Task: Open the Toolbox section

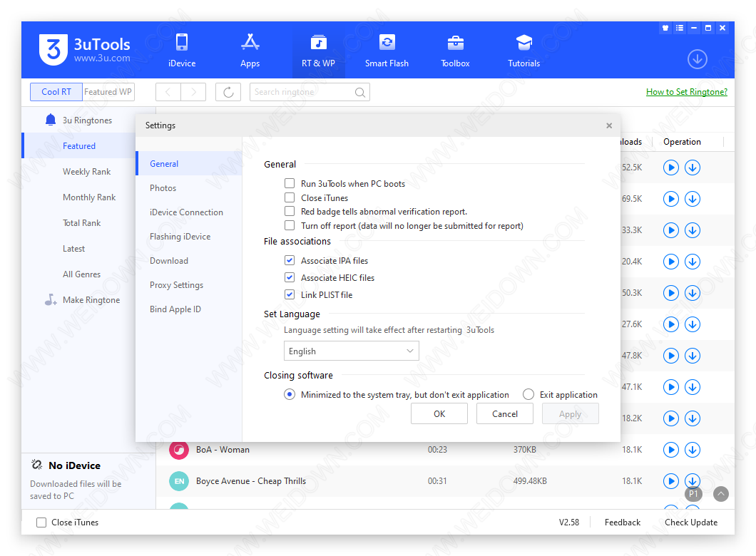Action: (455, 51)
